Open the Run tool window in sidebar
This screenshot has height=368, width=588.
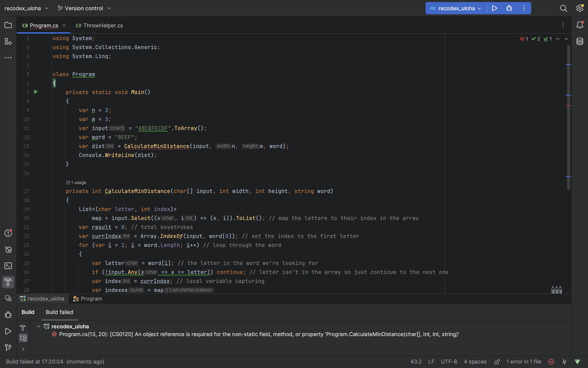tap(8, 331)
